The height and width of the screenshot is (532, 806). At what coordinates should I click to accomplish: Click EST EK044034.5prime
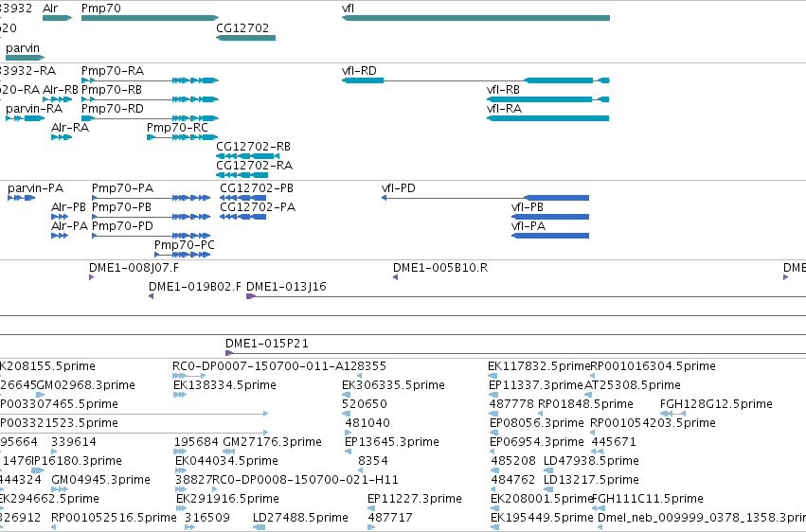coord(226,461)
